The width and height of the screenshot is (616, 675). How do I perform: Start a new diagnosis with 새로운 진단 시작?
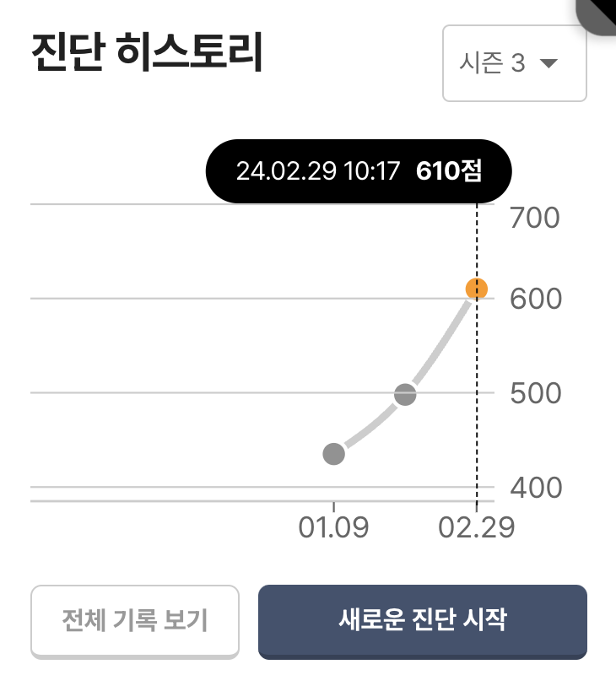pos(423,621)
